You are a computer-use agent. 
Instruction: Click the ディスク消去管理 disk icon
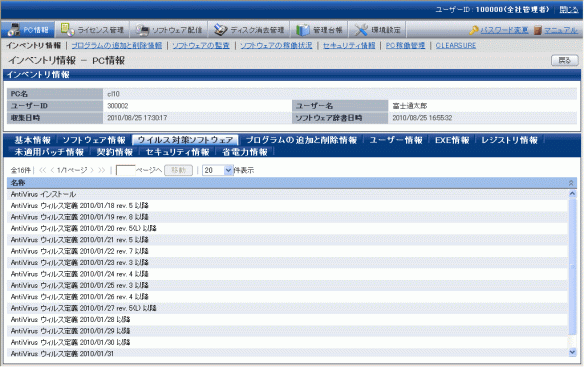pos(220,30)
